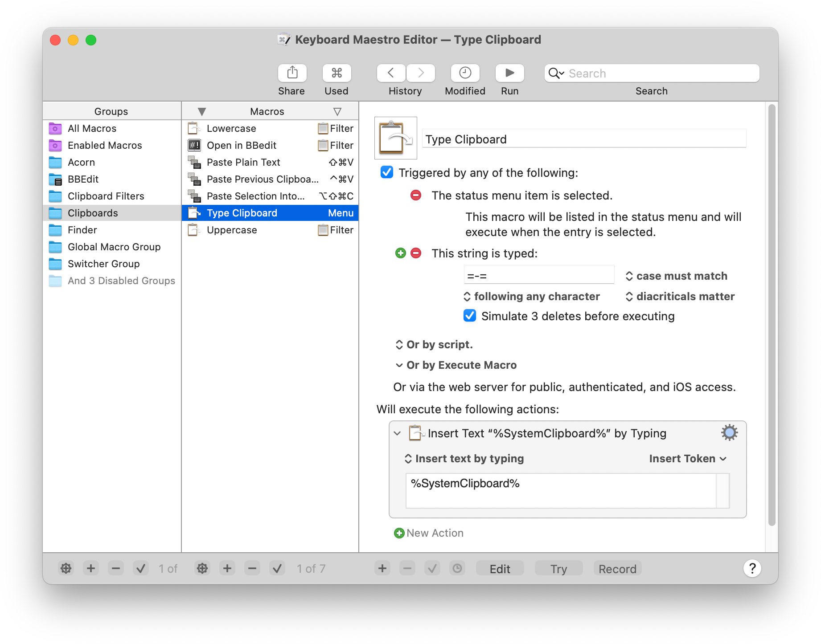Open the Insert Text action gear menu
Viewport: 821px width, 644px height.
tap(729, 432)
